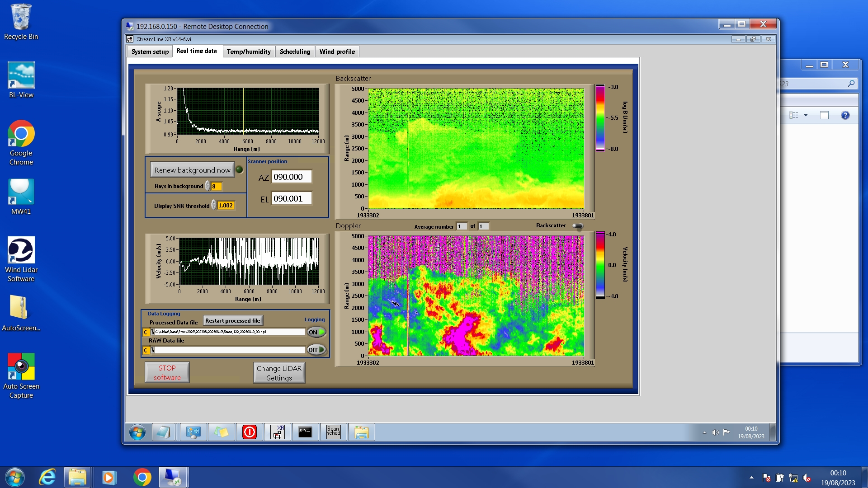Open the Temp/humidity tab
The height and width of the screenshot is (488, 868).
coord(249,52)
